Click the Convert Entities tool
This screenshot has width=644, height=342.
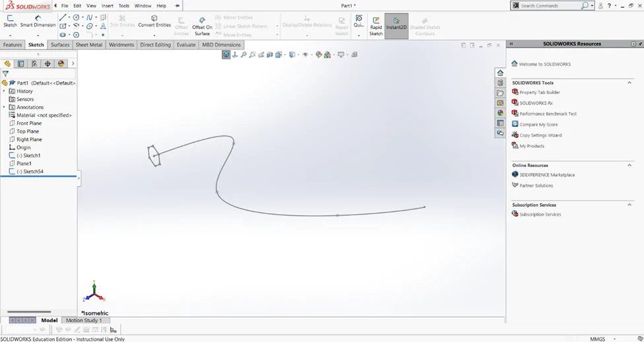click(155, 21)
